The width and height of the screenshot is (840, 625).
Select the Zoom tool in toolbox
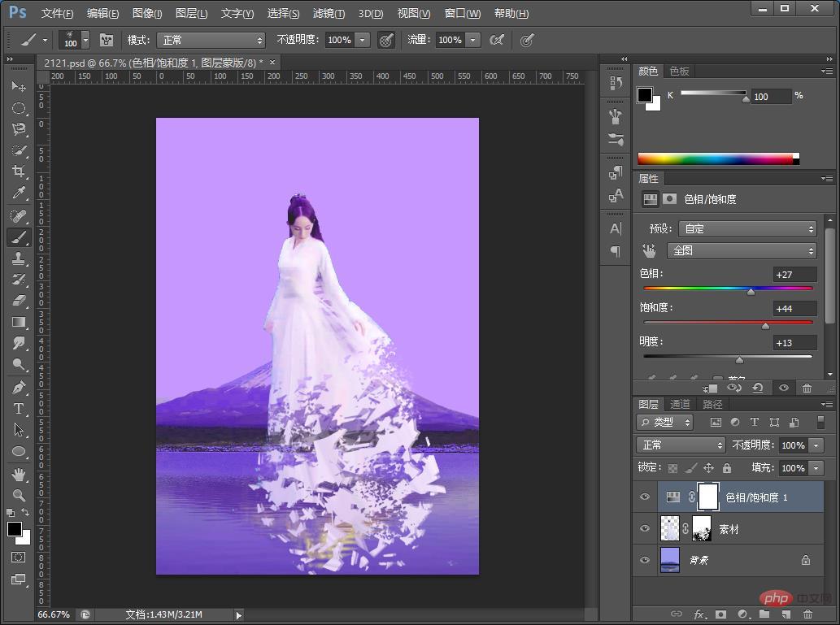coord(19,495)
